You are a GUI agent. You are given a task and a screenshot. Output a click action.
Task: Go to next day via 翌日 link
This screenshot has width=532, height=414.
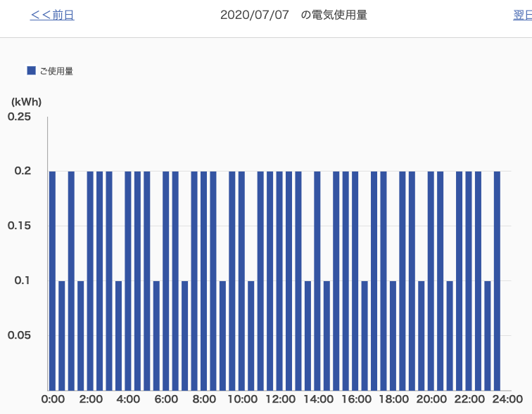[522, 15]
